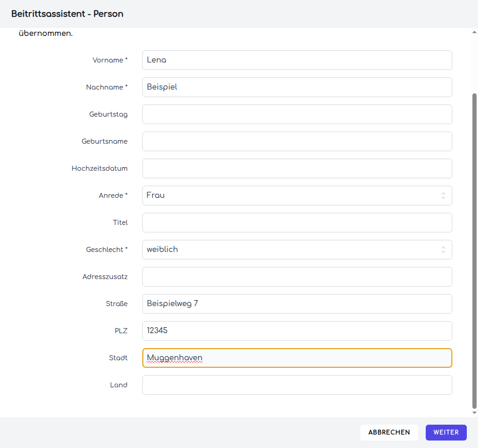
Task: Click the Adresszusatz label text
Action: pyautogui.click(x=105, y=277)
